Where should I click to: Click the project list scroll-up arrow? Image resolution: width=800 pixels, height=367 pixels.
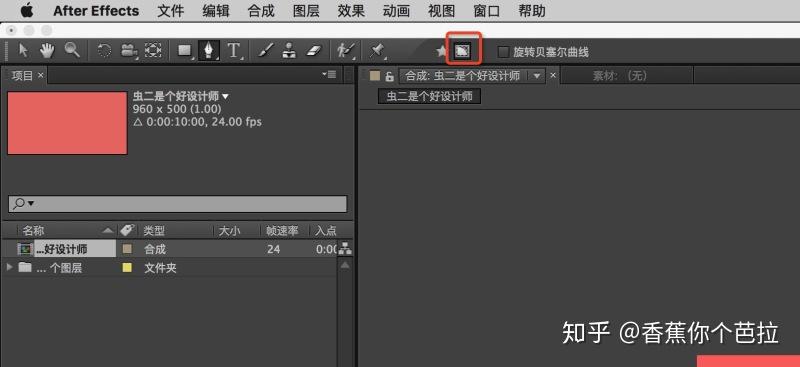345,265
